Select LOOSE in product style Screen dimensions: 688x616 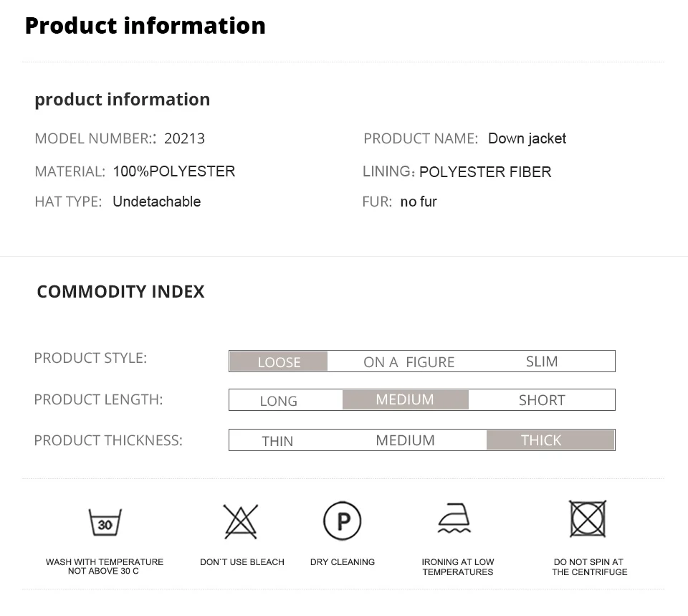coord(279,361)
